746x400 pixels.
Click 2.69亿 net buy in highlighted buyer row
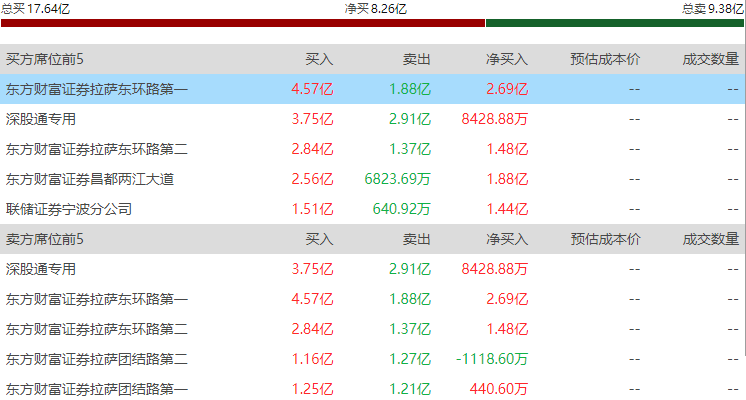point(507,89)
